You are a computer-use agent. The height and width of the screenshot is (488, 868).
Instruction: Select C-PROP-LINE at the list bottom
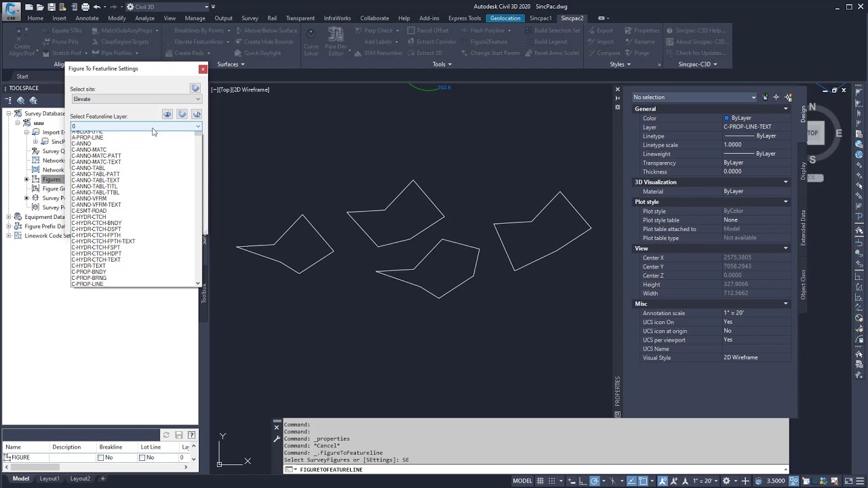87,284
